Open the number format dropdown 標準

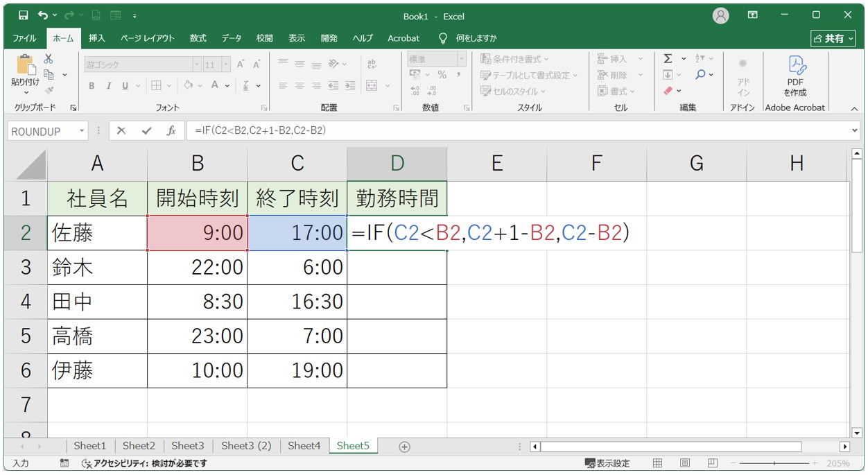(461, 59)
